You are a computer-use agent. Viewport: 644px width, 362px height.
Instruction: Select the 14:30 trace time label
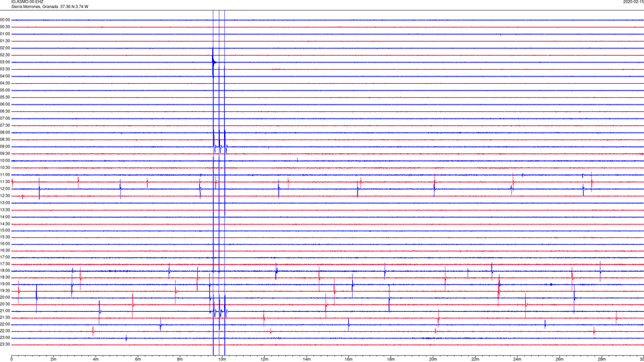[5, 224]
